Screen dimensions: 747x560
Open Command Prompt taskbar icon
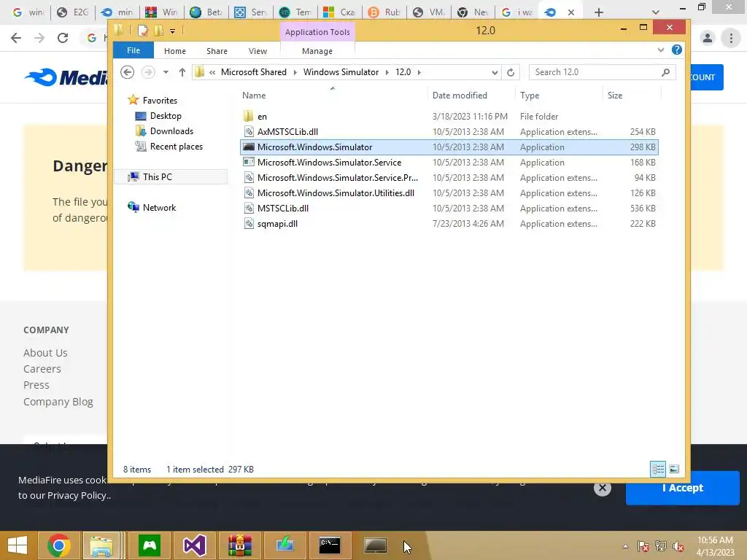click(x=330, y=545)
